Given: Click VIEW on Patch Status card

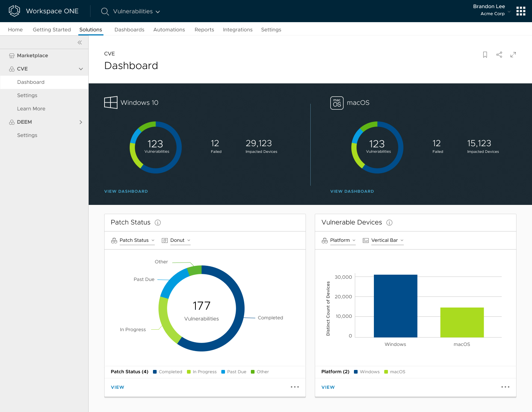Looking at the screenshot, I should point(117,387).
